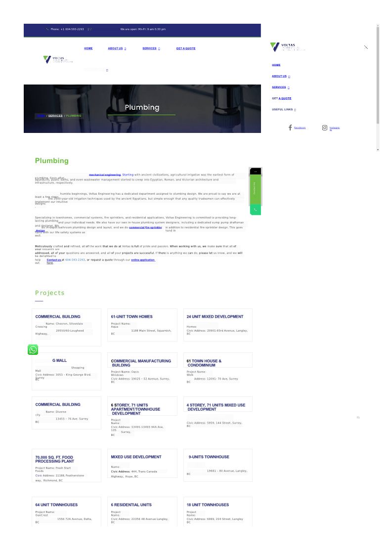Close the side menu with X icon
392x555 pixels.
pos(366,47)
